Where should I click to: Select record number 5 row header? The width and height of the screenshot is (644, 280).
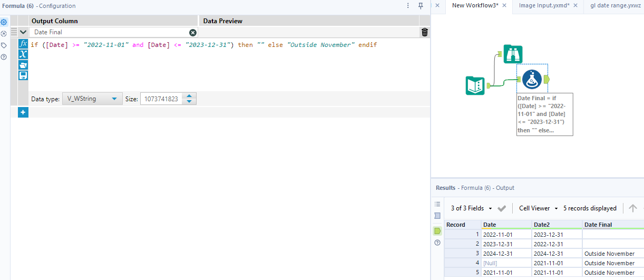point(463,273)
